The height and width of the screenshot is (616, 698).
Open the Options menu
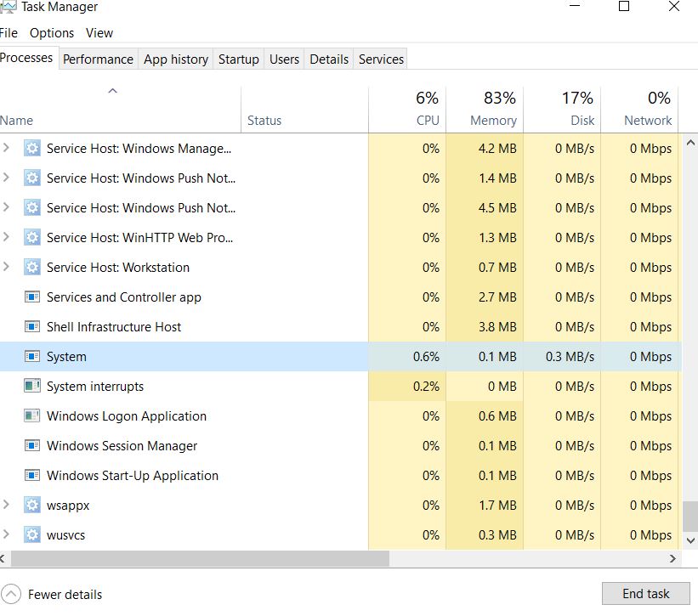(52, 32)
